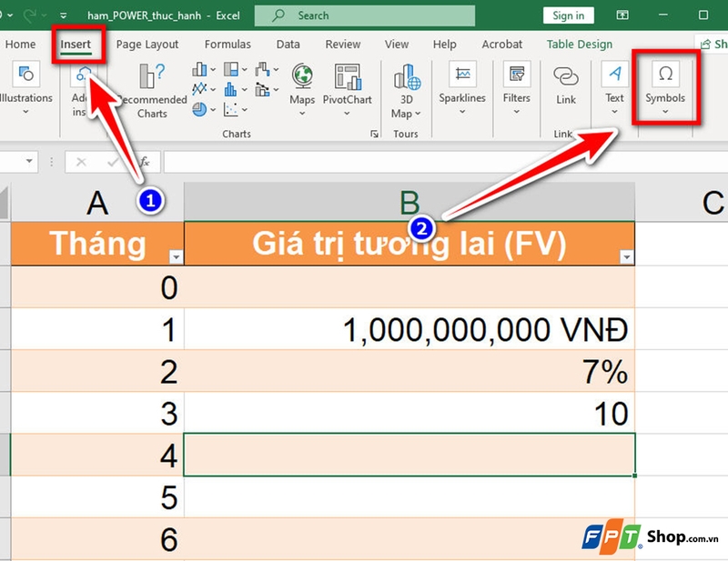Screen dimensions: 728x561
Task: Insert a pie chart
Action: [201, 108]
